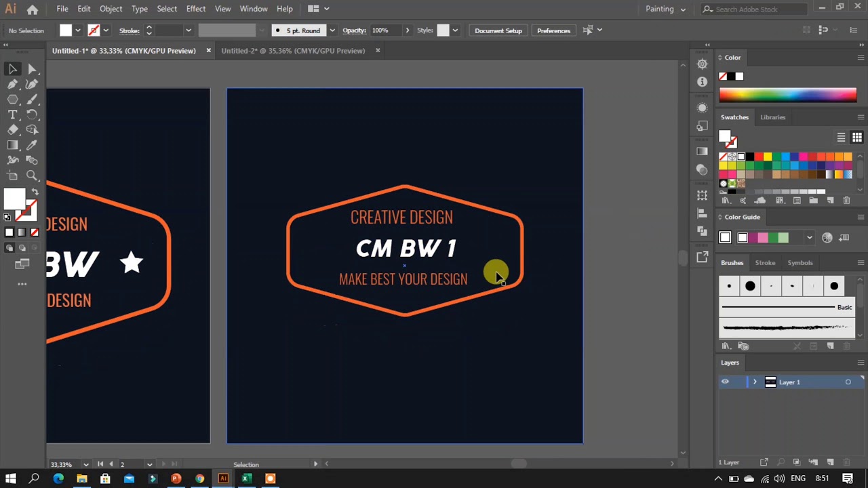
Task: Select the Eyedropper tool
Action: 32,145
